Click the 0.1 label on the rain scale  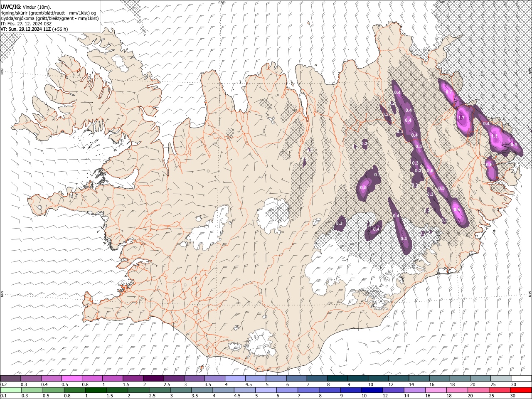click(3, 396)
